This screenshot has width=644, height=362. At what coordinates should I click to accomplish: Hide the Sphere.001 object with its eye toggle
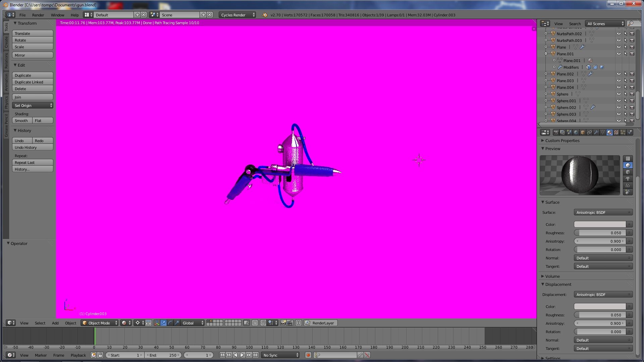(619, 101)
